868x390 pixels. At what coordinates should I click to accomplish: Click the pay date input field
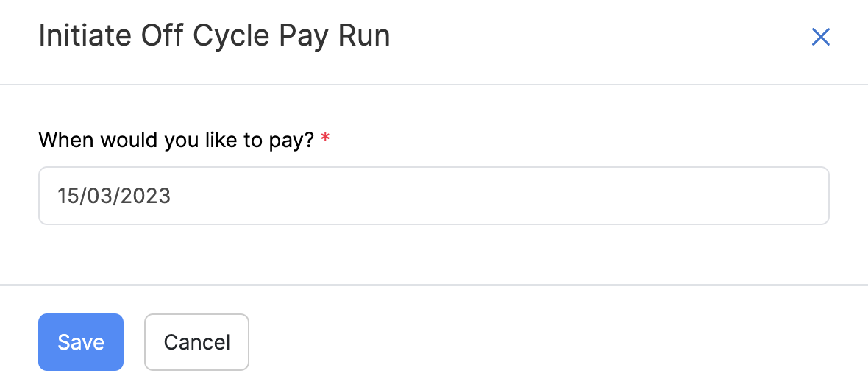[x=433, y=196]
